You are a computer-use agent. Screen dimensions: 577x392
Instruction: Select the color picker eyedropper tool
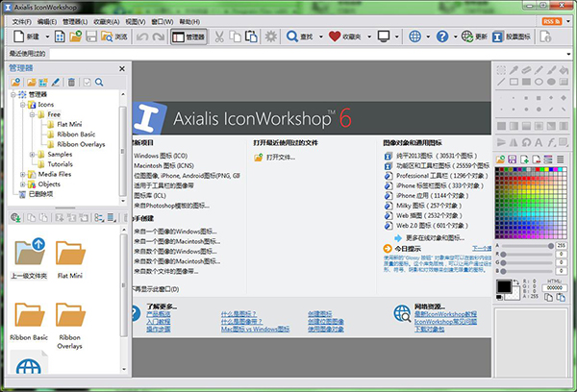[514, 69]
